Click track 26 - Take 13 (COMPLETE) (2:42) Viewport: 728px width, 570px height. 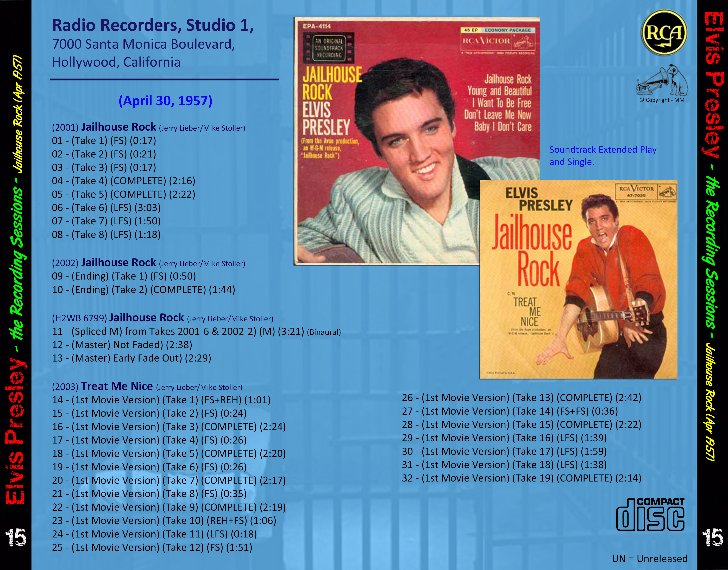(x=522, y=398)
